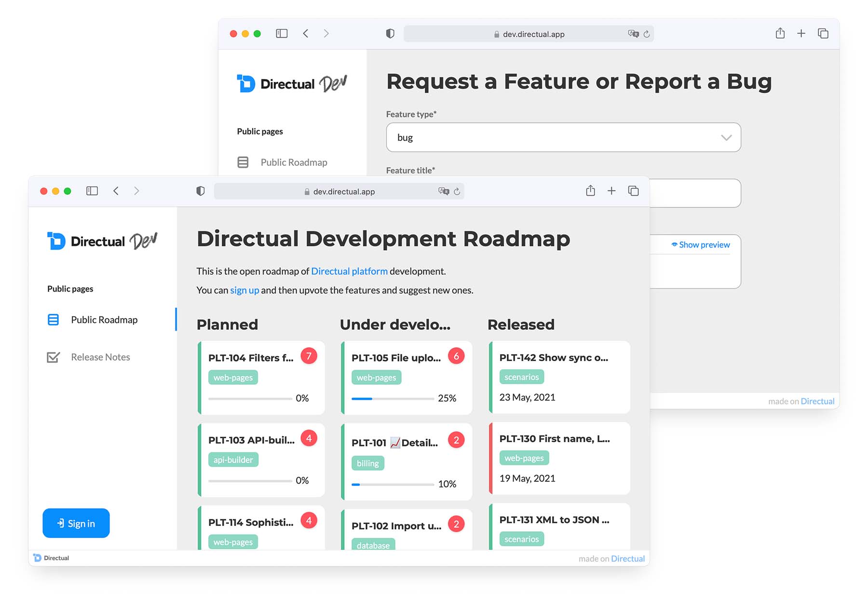
Task: Click web-pages tag on PLT-130 card
Action: pos(524,458)
